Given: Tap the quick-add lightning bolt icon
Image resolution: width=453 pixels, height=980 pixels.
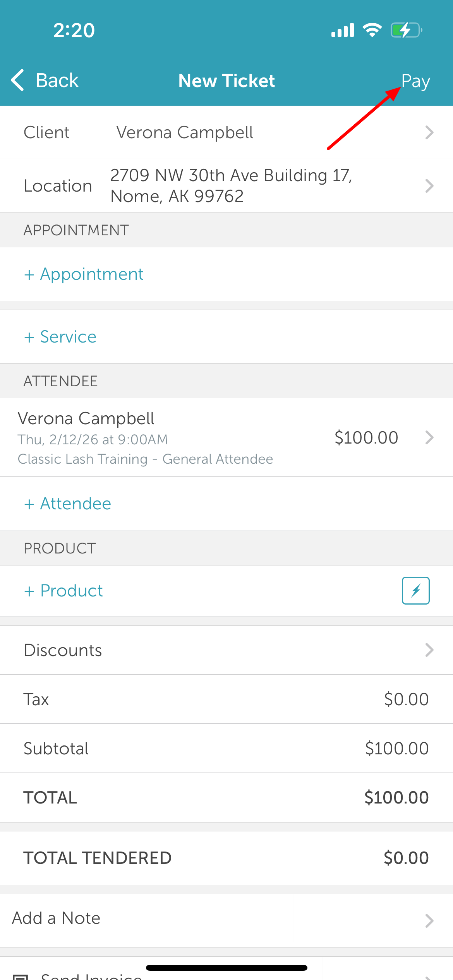Looking at the screenshot, I should click(x=415, y=591).
